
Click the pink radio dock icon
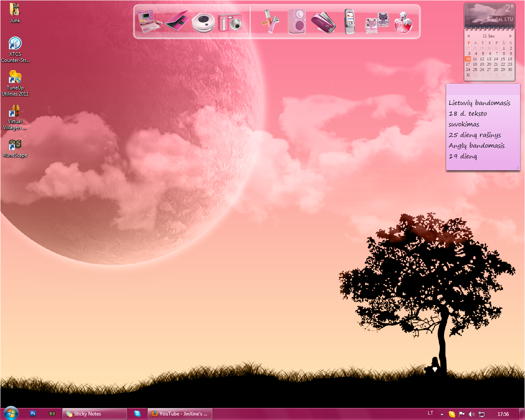tap(297, 22)
